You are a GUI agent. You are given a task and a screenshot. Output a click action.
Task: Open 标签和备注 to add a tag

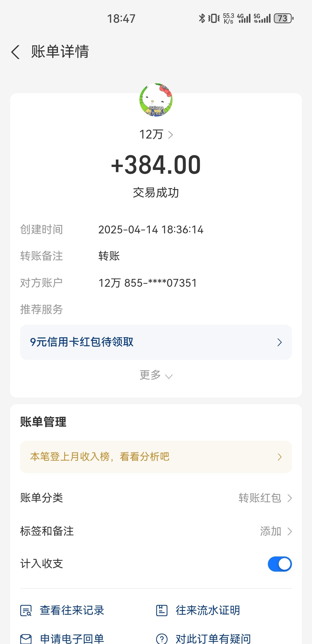[x=275, y=531]
